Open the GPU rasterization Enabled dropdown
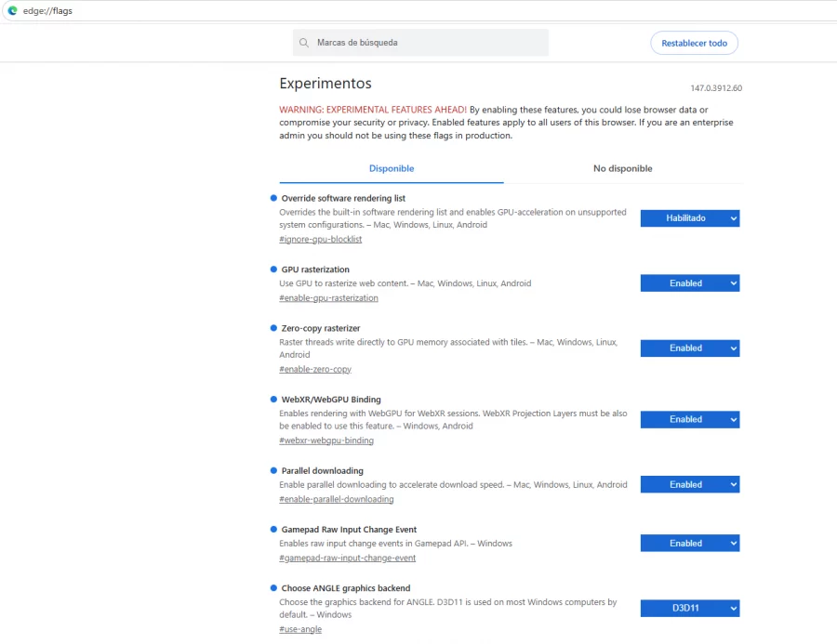 (689, 283)
